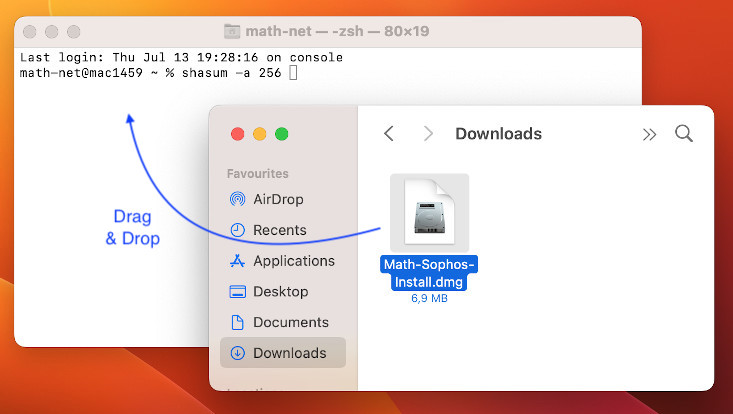
Task: Click the Terminal window title text
Action: point(338,31)
